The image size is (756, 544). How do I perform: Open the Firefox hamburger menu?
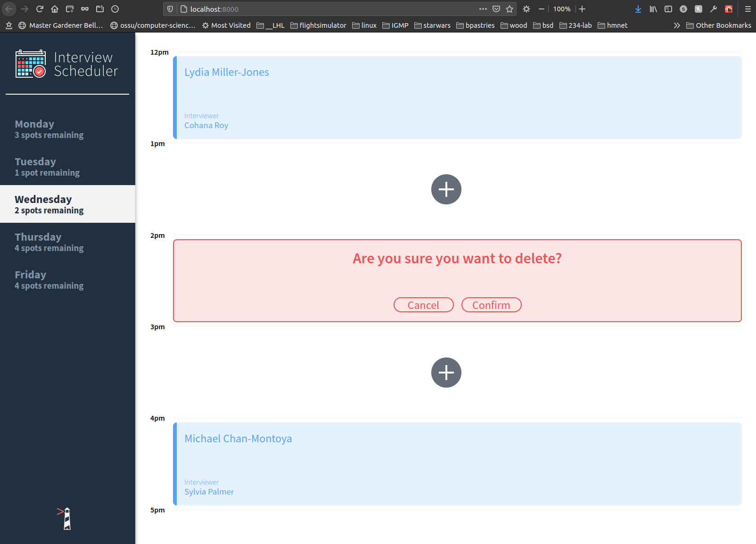point(748,9)
